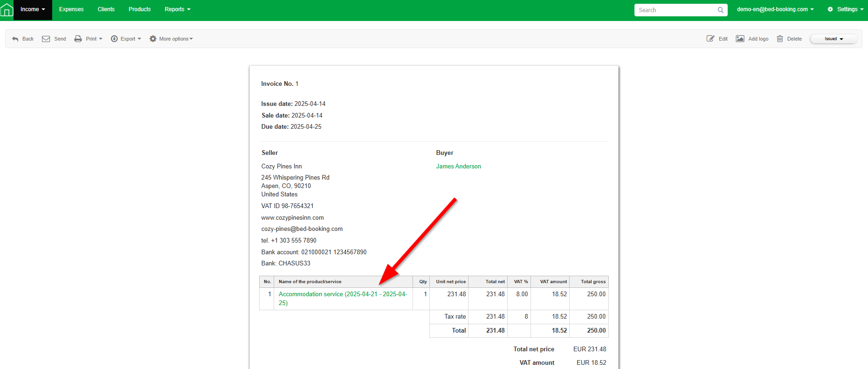The height and width of the screenshot is (369, 868).
Task: Click the Add logo image icon
Action: click(x=740, y=39)
